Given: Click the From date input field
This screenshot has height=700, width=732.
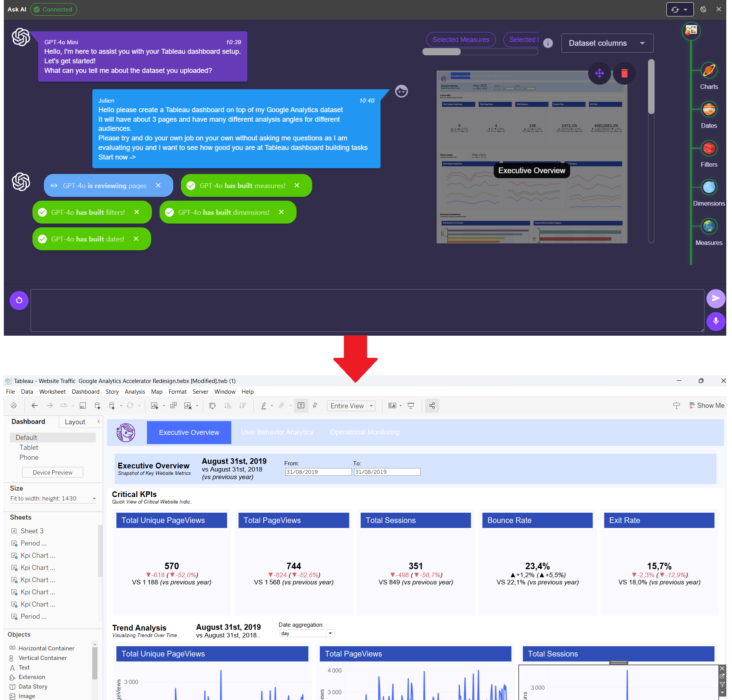Looking at the screenshot, I should click(318, 472).
